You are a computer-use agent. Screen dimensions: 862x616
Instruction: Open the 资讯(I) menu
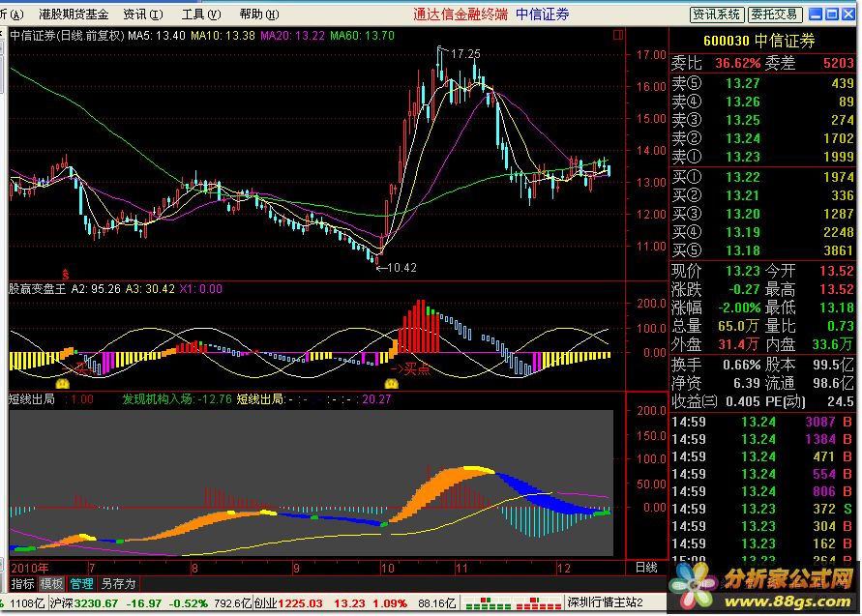[x=143, y=15]
